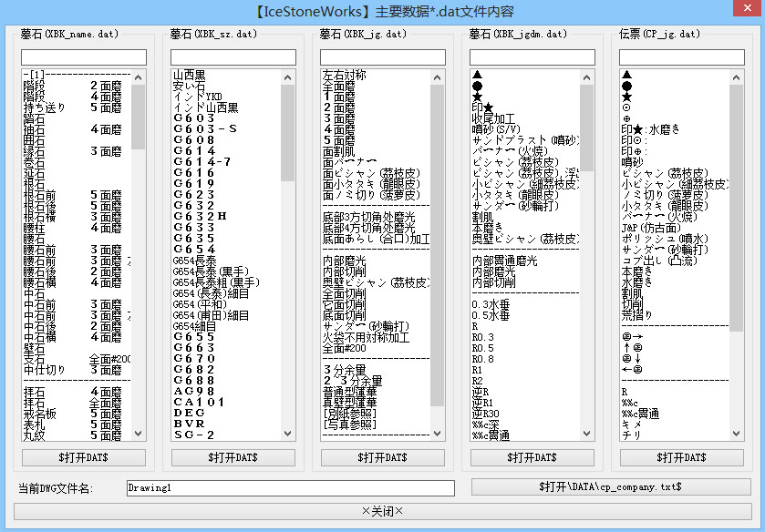Image resolution: width=765 pixels, height=532 pixels.
Task: Open the \DATA\cp_company.txt file button
Action: tap(611, 486)
